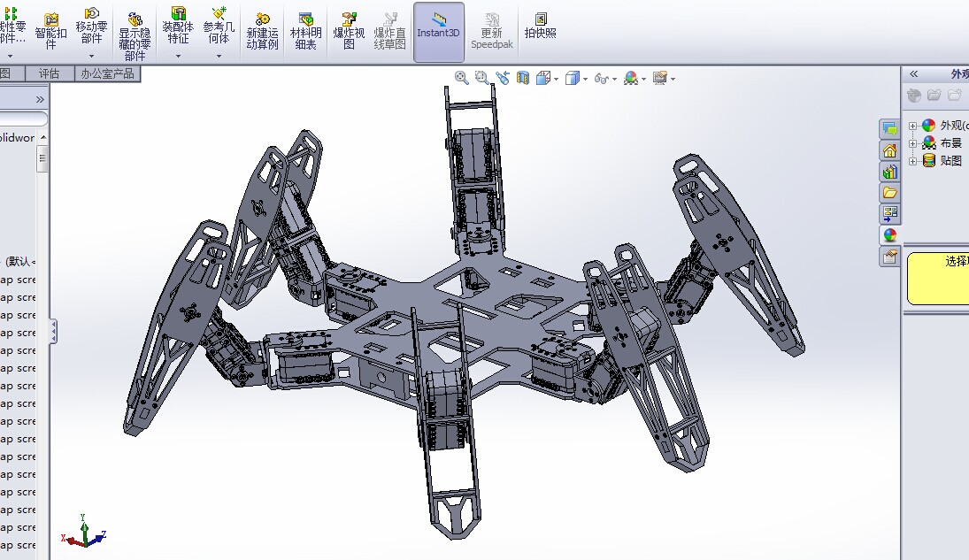
Task: Click the Previous View icon
Action: (503, 78)
